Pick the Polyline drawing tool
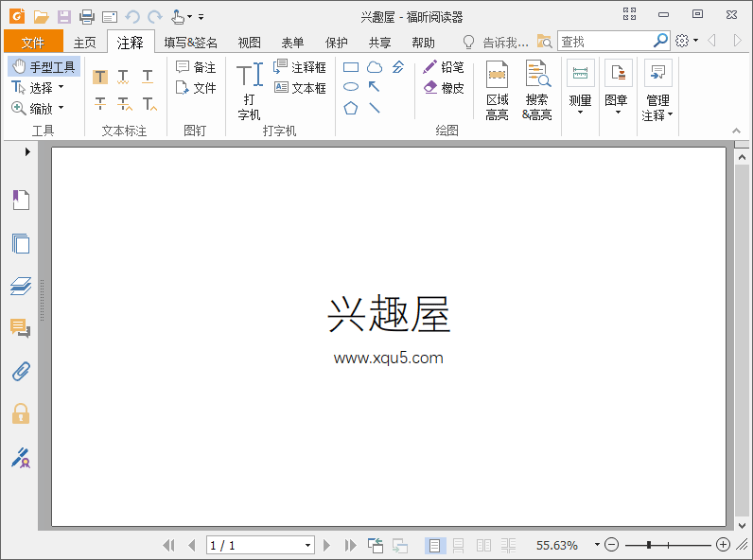Screen dimensions: 753x560 [398, 67]
